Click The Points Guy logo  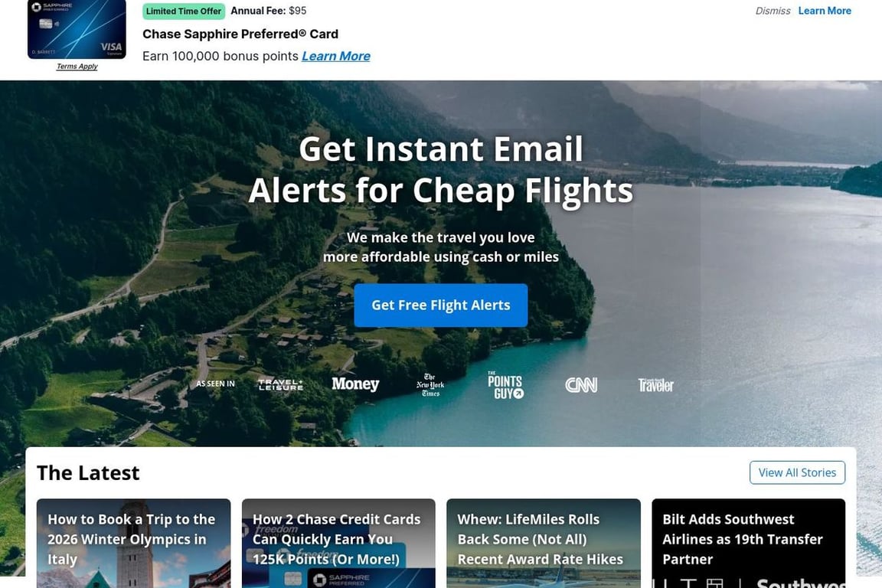click(505, 385)
